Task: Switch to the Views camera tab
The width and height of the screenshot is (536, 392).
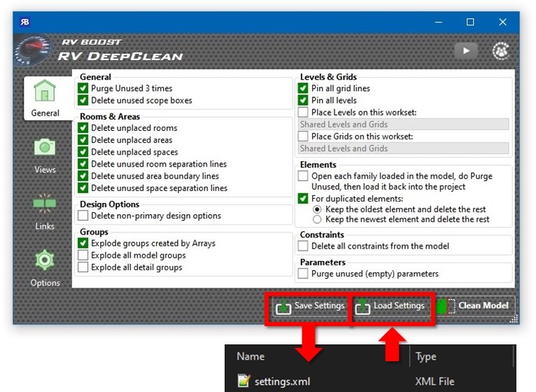Action: tap(45, 155)
